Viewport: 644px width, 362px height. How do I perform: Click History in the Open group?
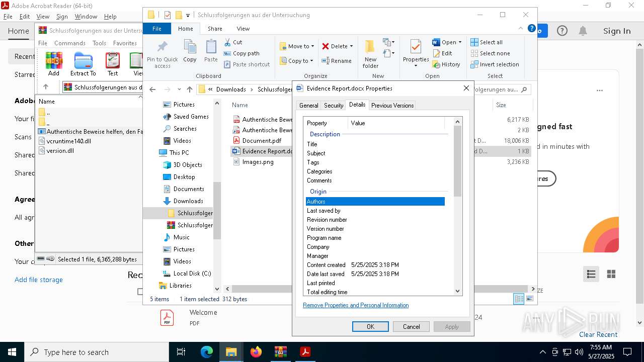pos(446,64)
